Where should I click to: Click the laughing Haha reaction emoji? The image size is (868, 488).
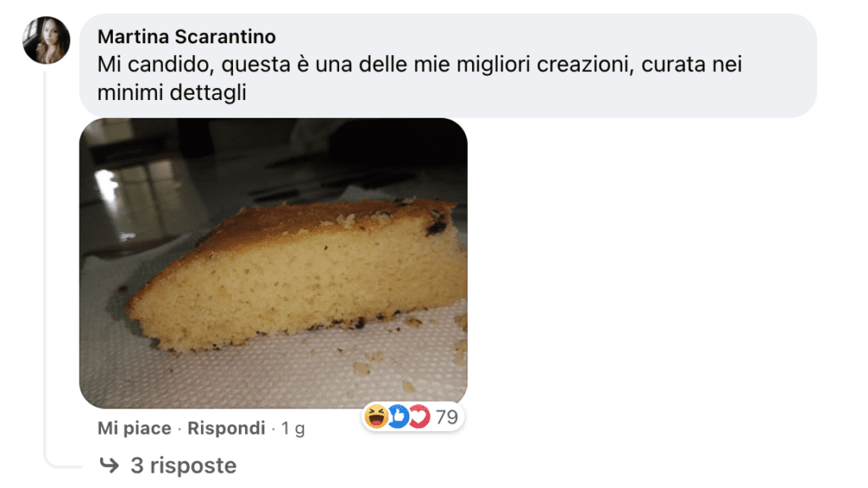(x=376, y=416)
